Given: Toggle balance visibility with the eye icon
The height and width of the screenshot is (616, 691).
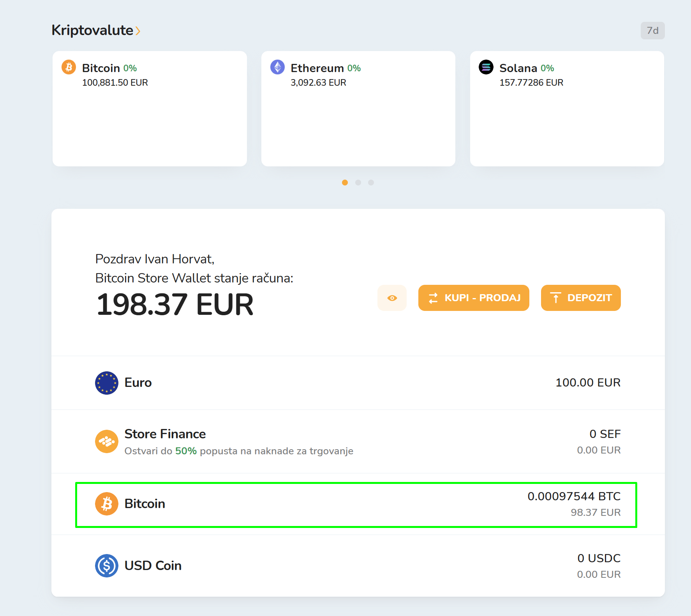Looking at the screenshot, I should click(392, 298).
